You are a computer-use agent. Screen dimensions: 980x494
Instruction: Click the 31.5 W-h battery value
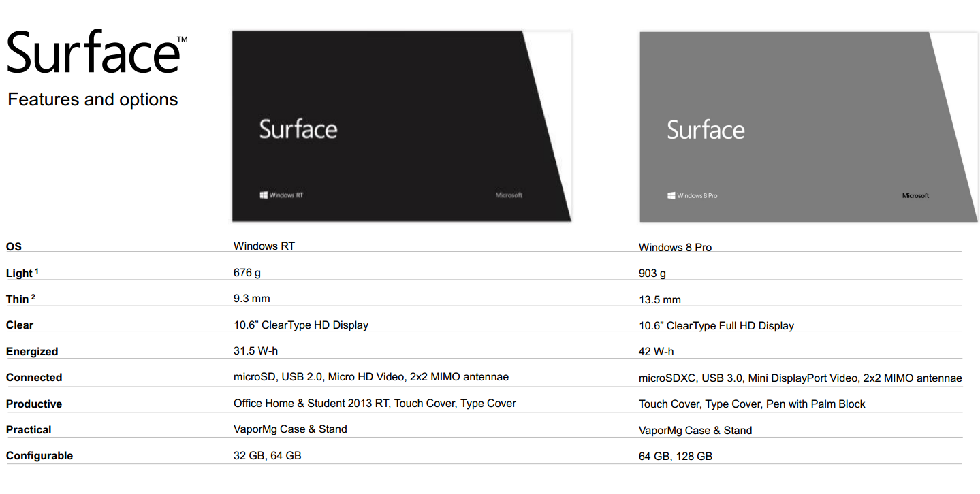click(256, 351)
